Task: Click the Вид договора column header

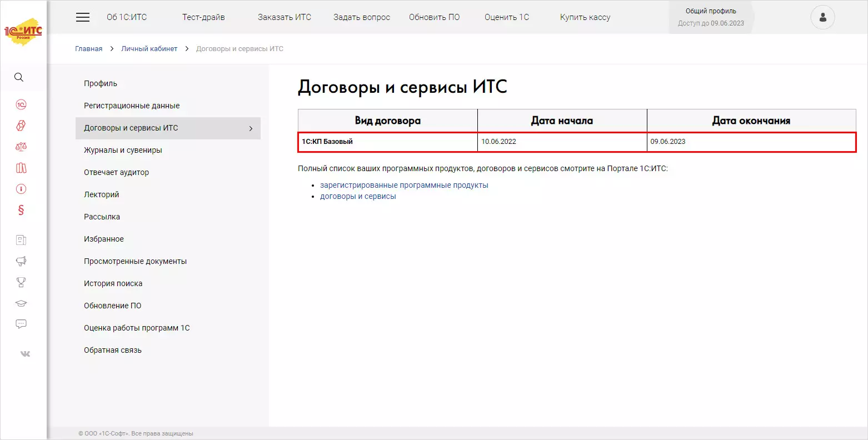Action: click(388, 121)
